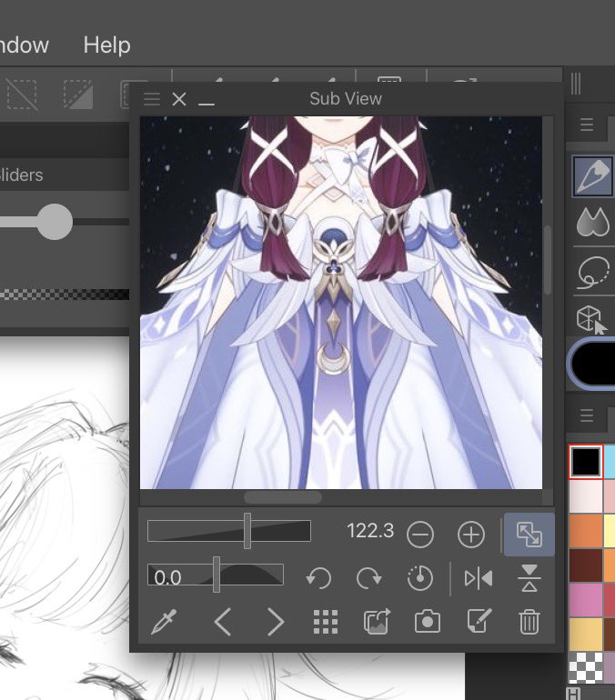
Task: Toggle horizontal flip of Sub View
Action: [479, 578]
